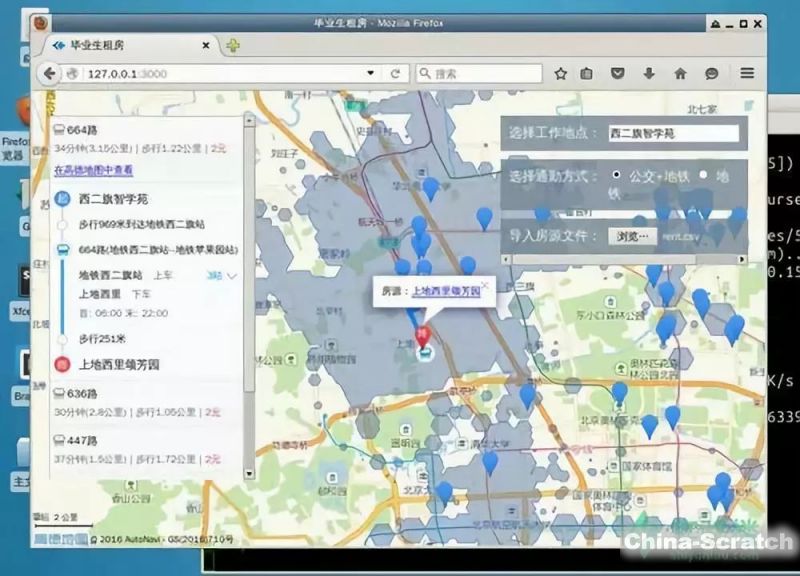
Task: Bookmark this page with the star icon
Action: click(561, 74)
